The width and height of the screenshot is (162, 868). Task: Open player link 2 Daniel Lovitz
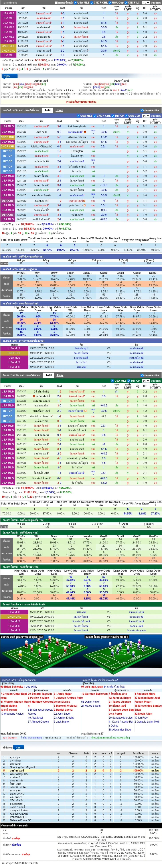pyautogui.click(x=63, y=710)
